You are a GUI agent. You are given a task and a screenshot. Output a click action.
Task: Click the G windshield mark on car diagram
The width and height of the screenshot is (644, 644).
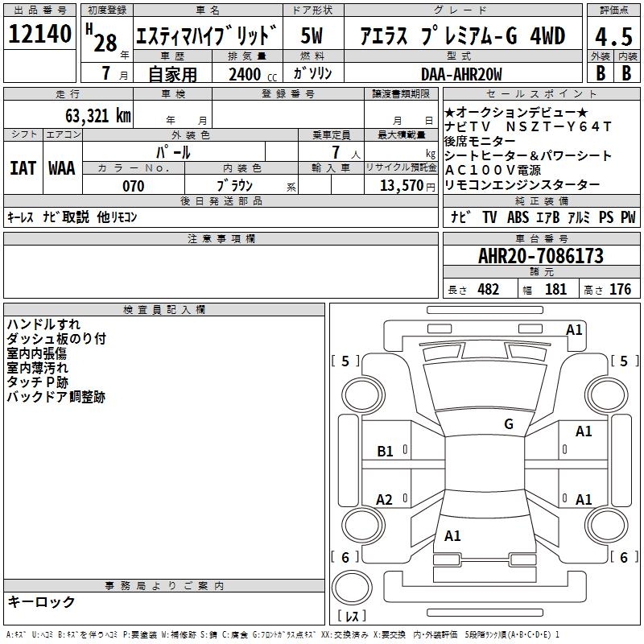tap(509, 423)
